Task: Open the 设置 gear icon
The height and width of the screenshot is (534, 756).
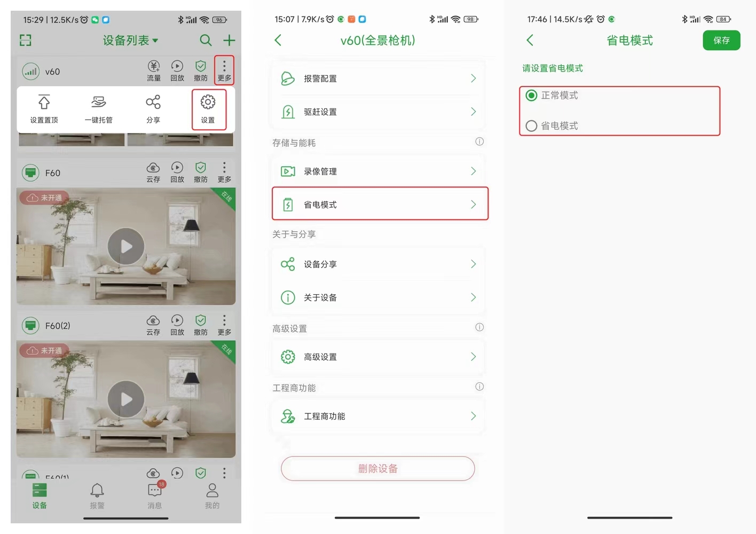Action: 208,102
